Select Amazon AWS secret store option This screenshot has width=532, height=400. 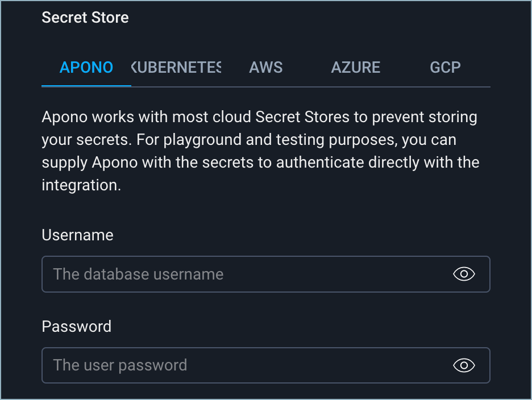[266, 68]
